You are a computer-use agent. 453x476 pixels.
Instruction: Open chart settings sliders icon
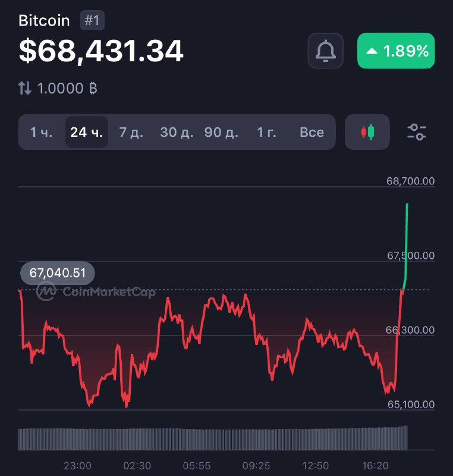pyautogui.click(x=417, y=132)
